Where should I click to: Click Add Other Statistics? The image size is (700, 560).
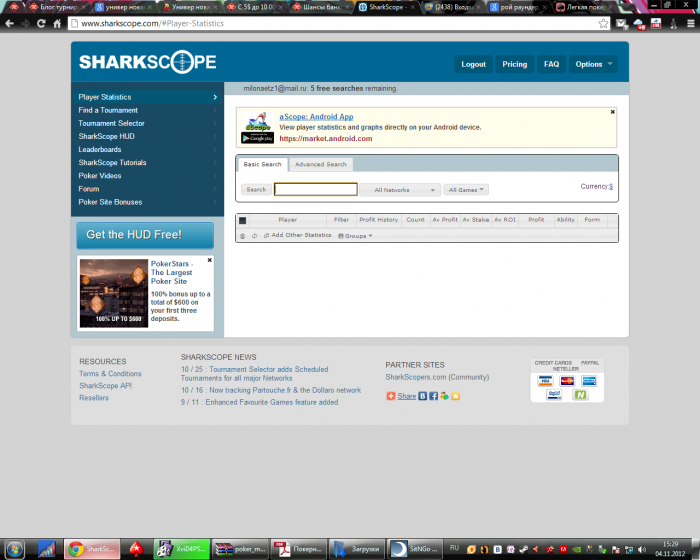[x=297, y=235]
